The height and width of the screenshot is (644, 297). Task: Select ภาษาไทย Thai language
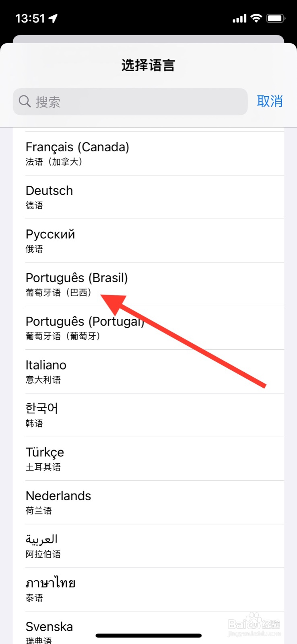(x=148, y=590)
